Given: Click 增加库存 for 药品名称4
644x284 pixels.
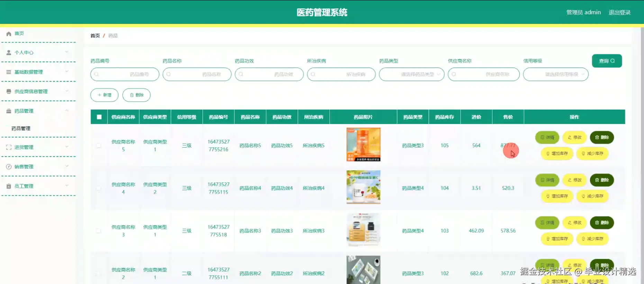Looking at the screenshot, I should [x=557, y=196].
